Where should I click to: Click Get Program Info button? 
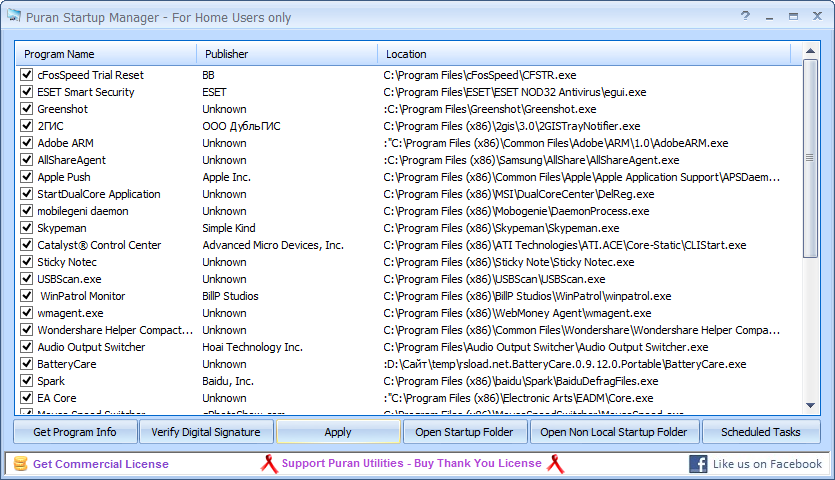click(x=75, y=432)
